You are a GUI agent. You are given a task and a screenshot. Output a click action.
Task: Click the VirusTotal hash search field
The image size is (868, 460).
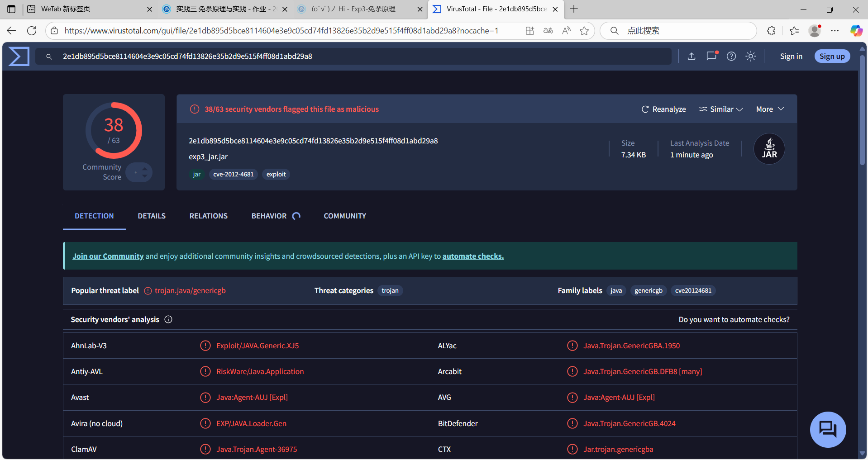tap(353, 56)
